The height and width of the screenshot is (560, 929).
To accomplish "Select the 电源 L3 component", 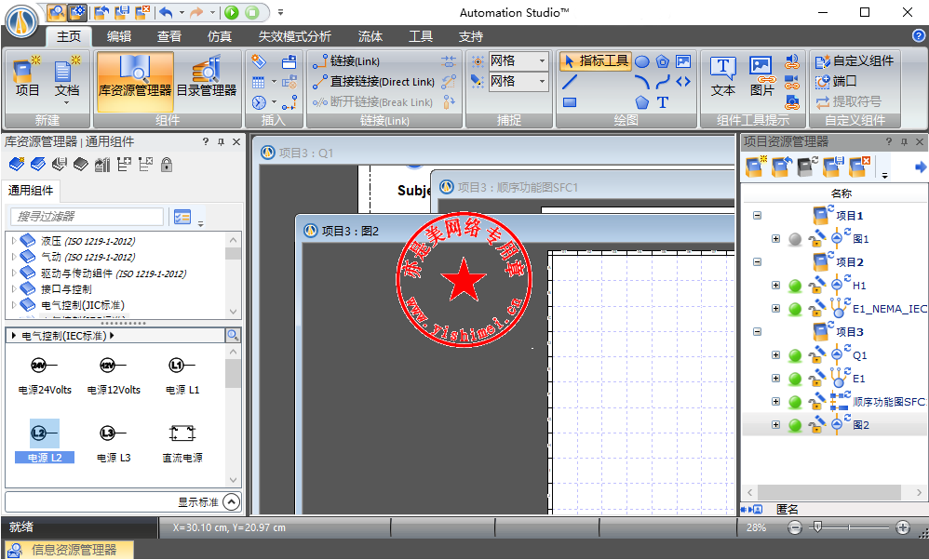I will point(114,445).
